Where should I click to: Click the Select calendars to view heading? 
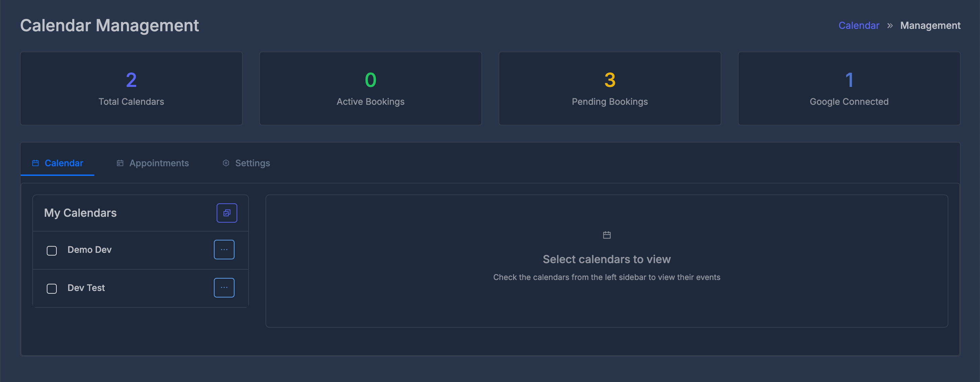607,259
